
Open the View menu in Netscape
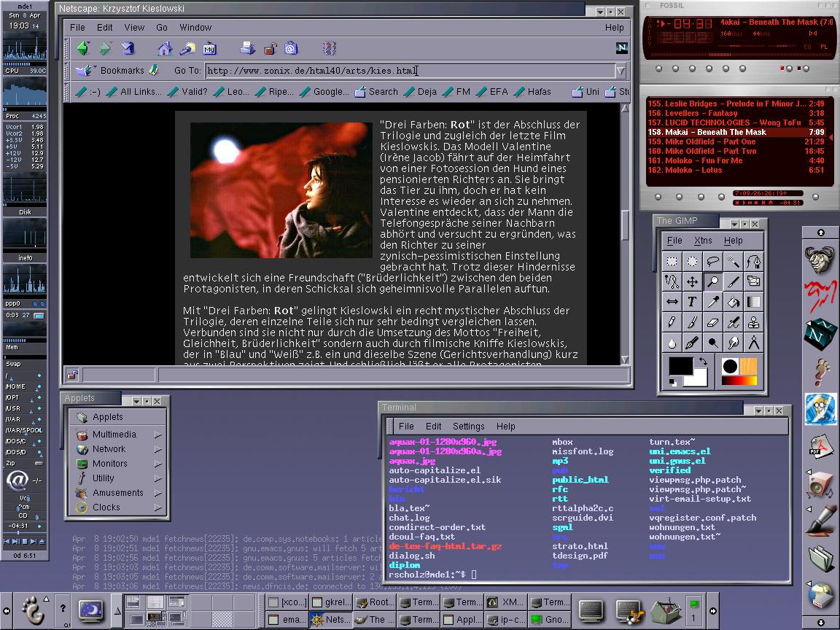[134, 27]
